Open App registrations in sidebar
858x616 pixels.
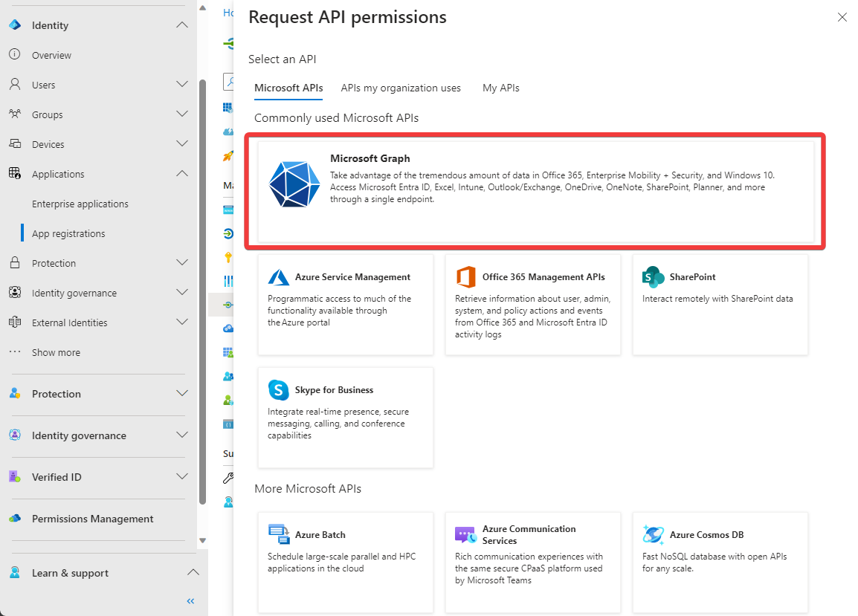68,233
